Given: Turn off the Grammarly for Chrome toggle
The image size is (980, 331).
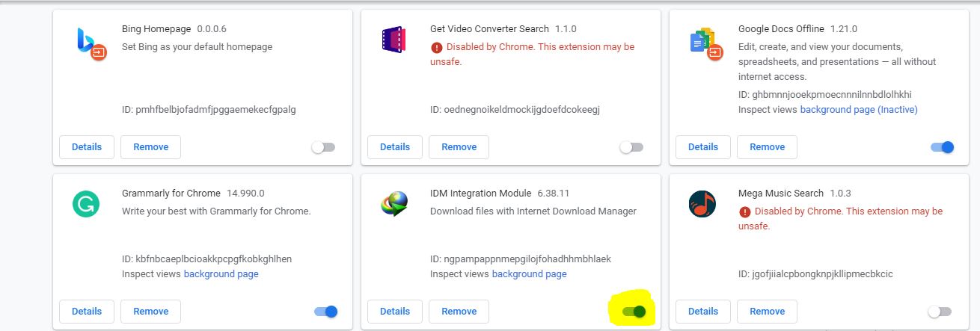Looking at the screenshot, I should [326, 312].
